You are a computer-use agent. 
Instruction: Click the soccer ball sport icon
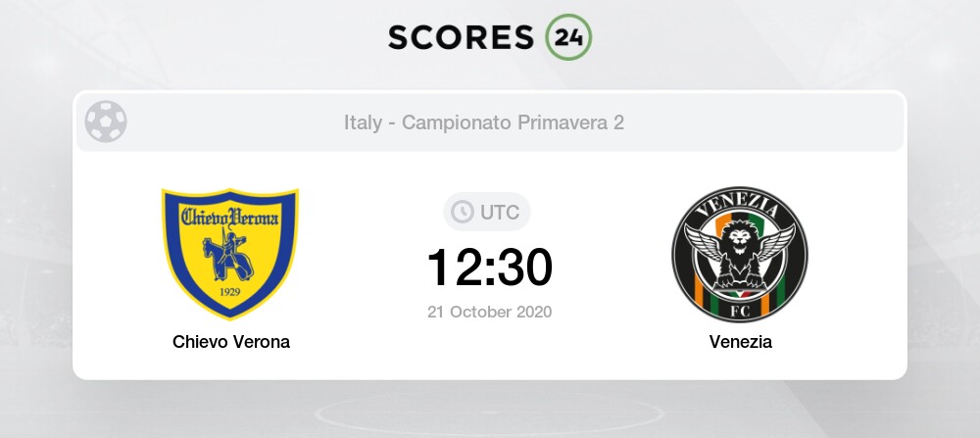coord(106,122)
